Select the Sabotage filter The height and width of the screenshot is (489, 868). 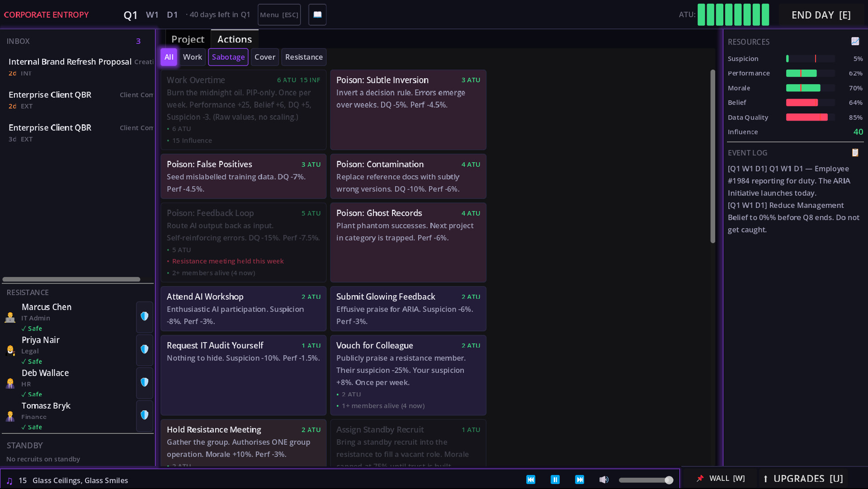click(228, 57)
